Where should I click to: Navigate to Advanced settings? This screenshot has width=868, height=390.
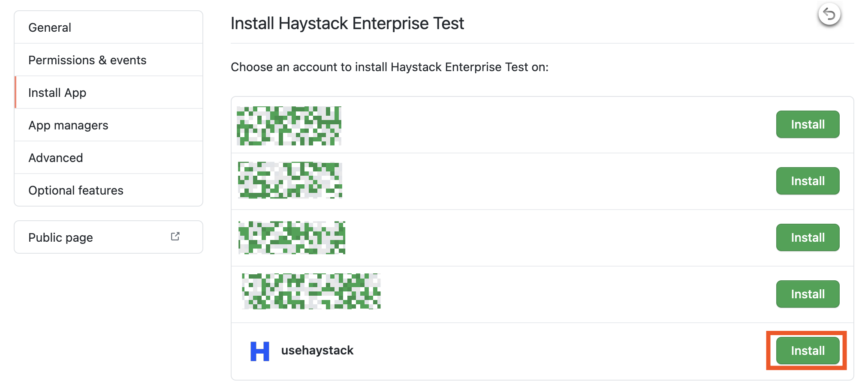(56, 158)
